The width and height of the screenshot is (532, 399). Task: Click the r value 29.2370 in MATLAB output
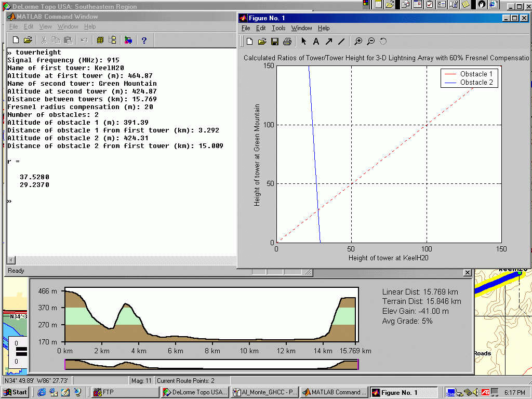tap(34, 185)
